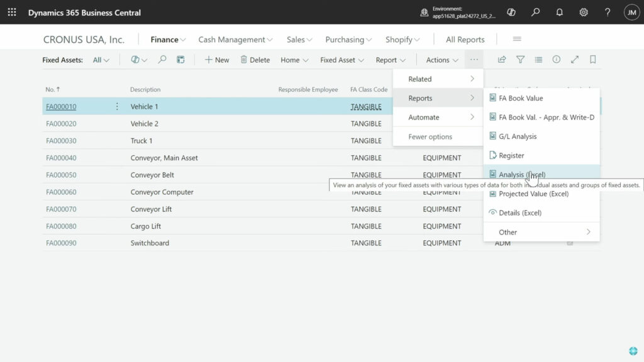Click the Share icon
Screen dimensions: 644x362
click(x=502, y=60)
